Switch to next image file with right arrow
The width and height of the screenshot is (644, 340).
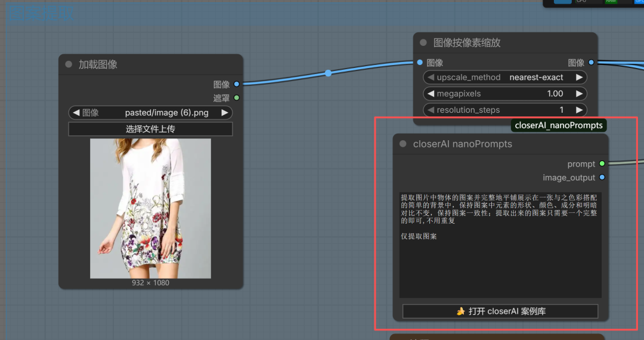225,113
